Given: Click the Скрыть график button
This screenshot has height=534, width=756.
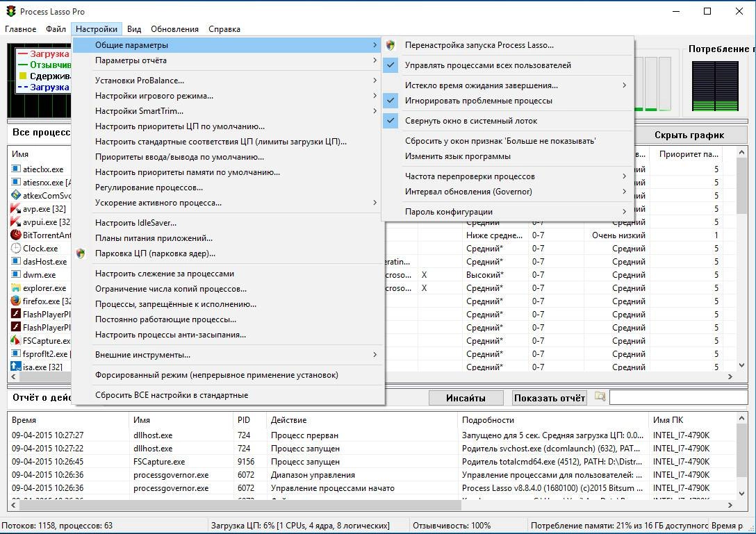Looking at the screenshot, I should [689, 135].
